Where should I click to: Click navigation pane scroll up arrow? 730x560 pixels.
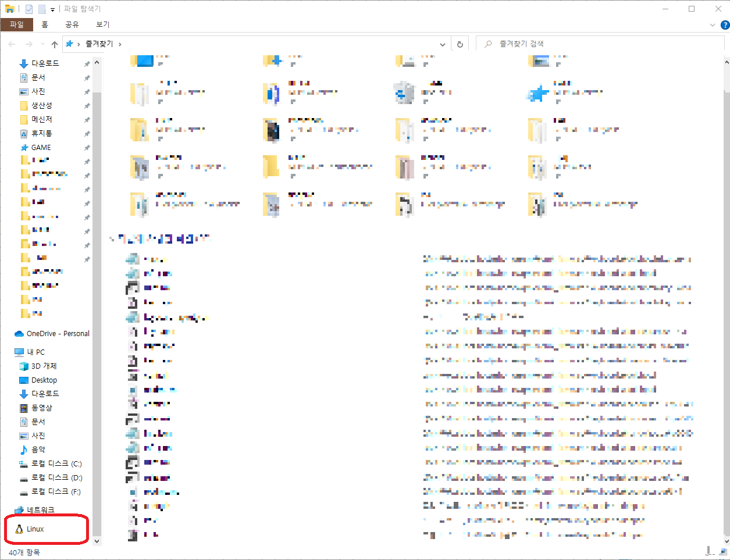coord(97,62)
